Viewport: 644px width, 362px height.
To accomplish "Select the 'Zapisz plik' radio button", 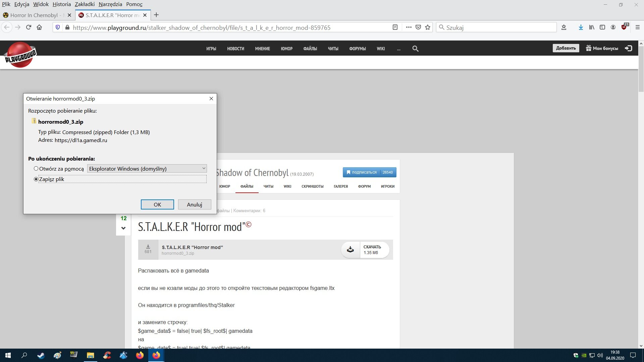I will tap(36, 179).
